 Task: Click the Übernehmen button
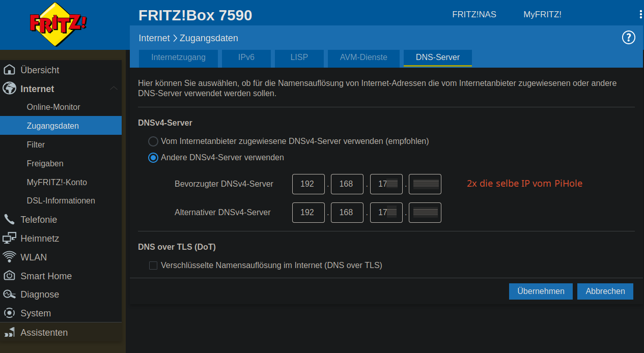[541, 291]
